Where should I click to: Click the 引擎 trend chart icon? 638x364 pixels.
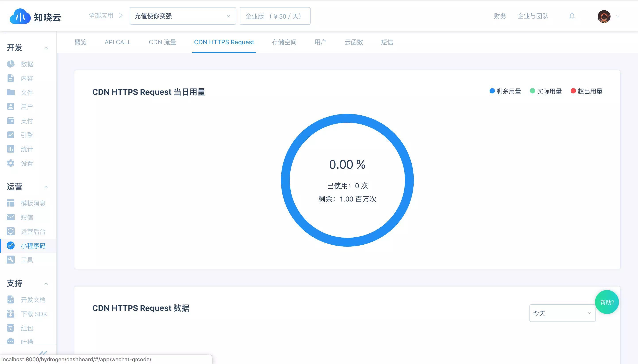click(10, 135)
